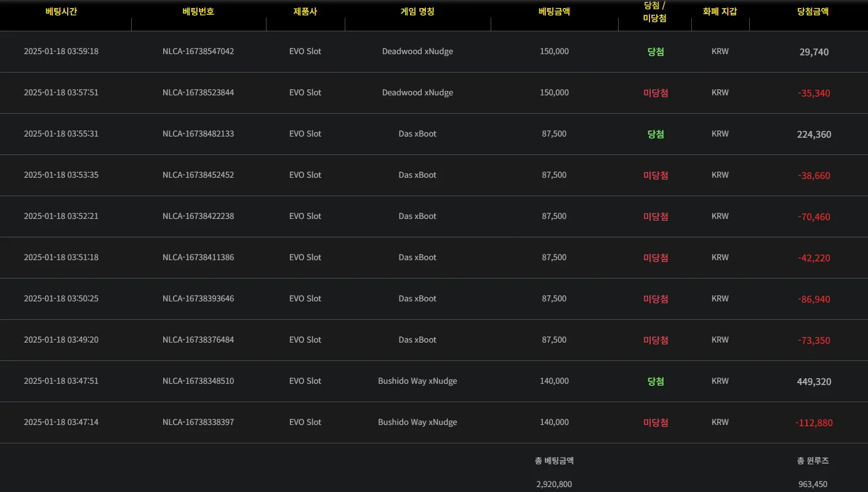
Task: Click KRW in the 03:55:31 row
Action: pos(720,134)
